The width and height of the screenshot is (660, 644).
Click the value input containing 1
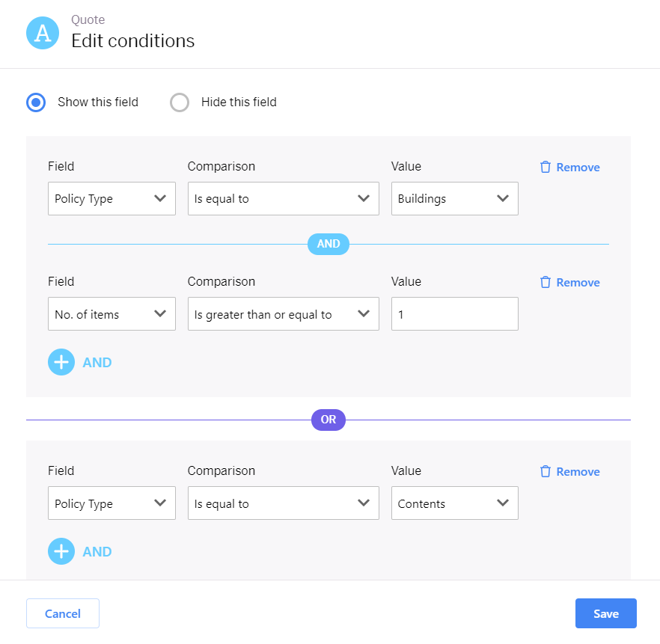[455, 314]
